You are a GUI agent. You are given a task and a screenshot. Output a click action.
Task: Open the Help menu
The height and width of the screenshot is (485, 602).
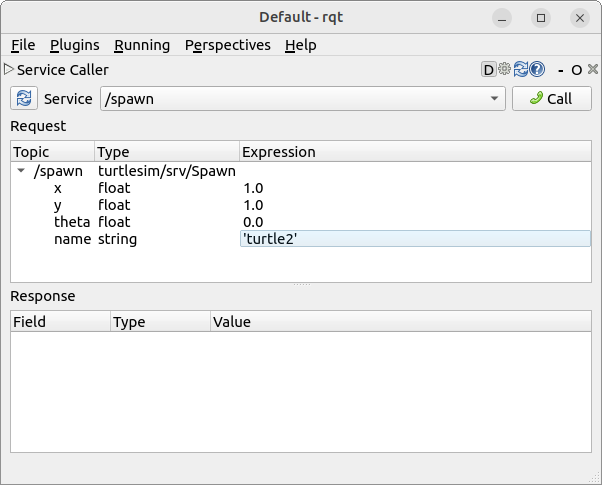(300, 45)
